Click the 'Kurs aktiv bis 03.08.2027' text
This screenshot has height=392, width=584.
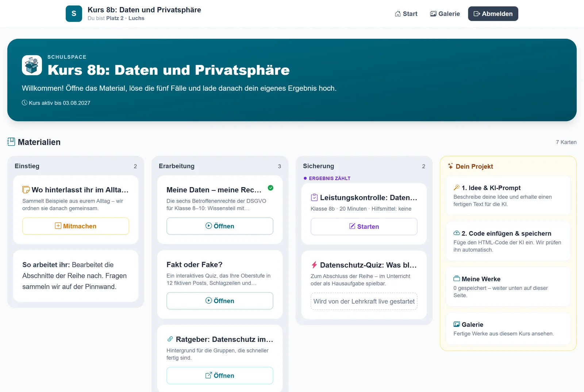click(x=59, y=103)
